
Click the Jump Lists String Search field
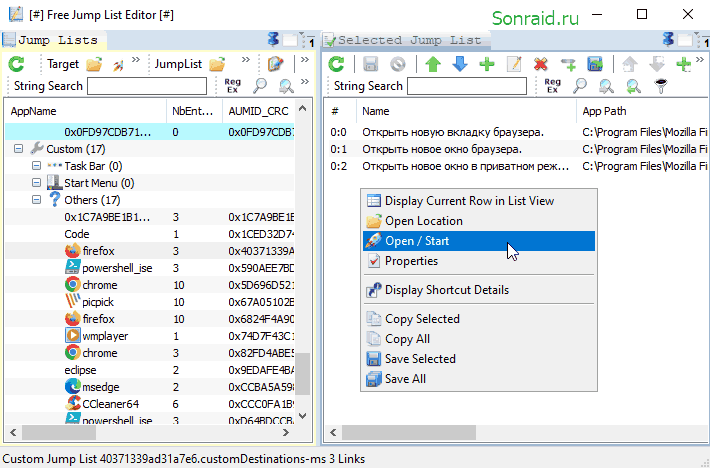click(x=147, y=86)
